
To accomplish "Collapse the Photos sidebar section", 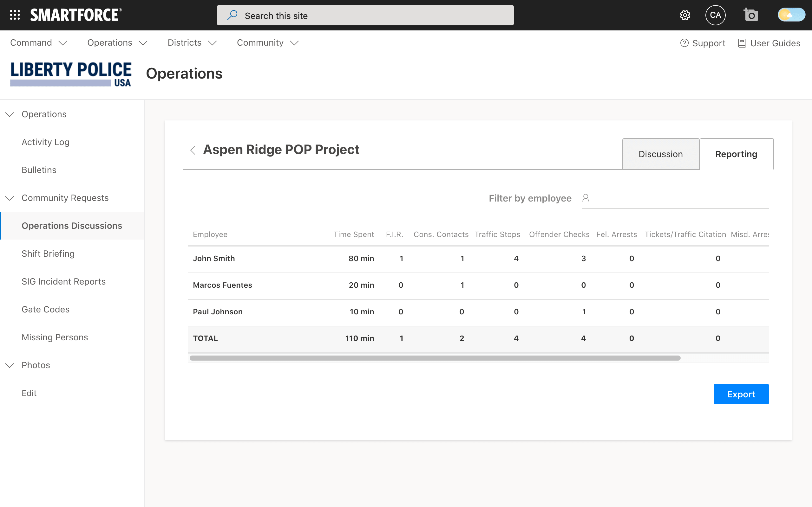I will tap(10, 365).
